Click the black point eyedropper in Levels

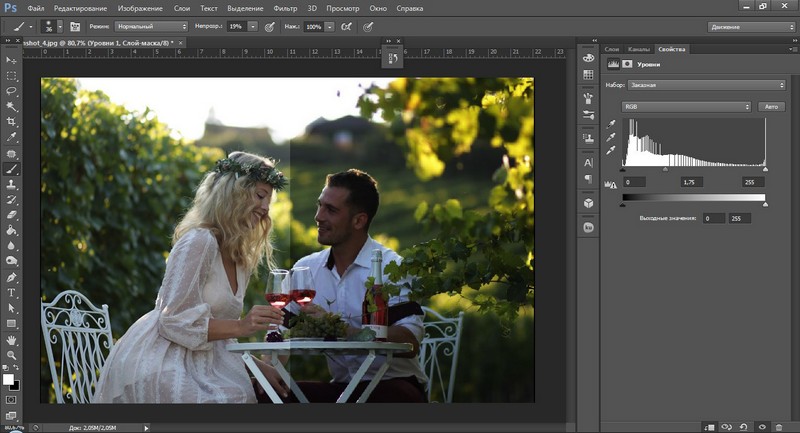[x=611, y=124]
